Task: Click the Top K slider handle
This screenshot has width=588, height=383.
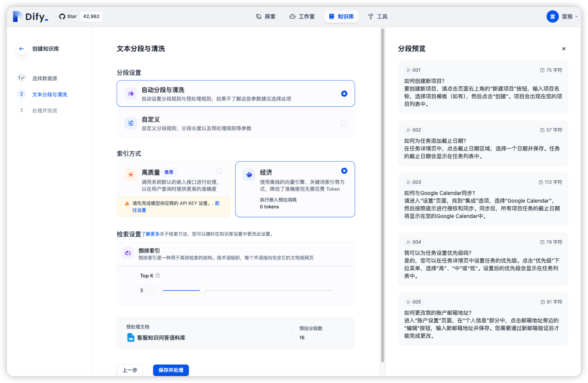Action: tap(203, 291)
